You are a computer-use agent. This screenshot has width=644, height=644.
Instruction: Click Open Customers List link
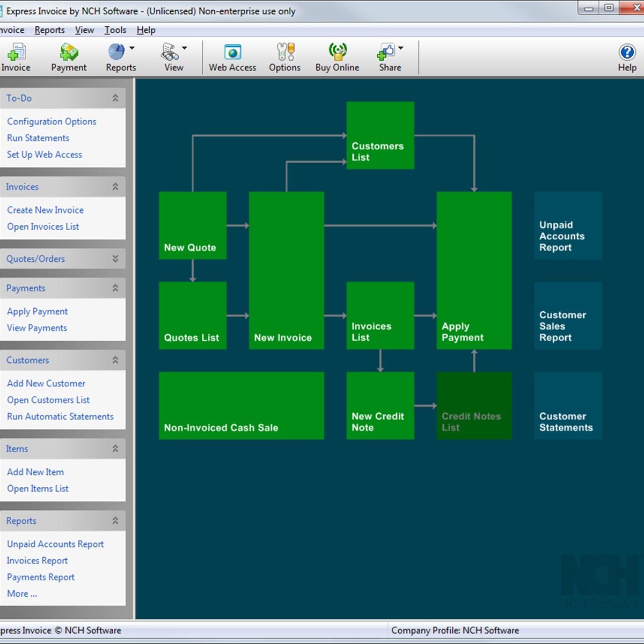click(48, 400)
